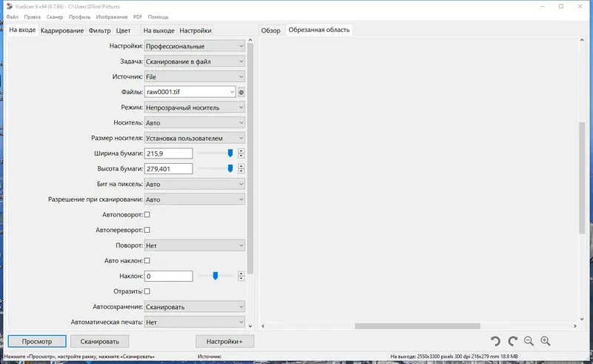Open the Автоматическая печать dropdown
593x364 pixels.
pos(194,322)
